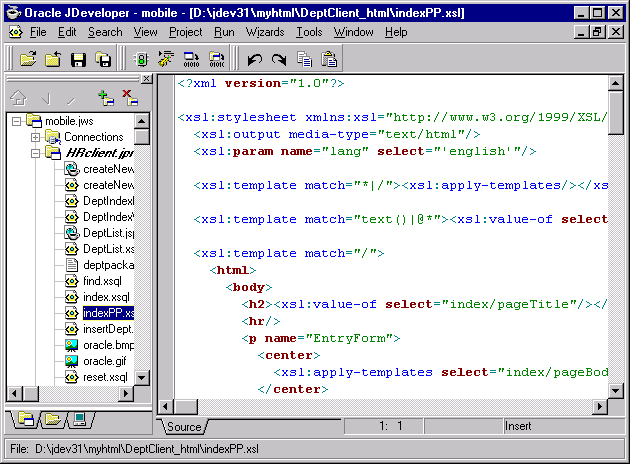Click the red X Remove from project icon

130,97
